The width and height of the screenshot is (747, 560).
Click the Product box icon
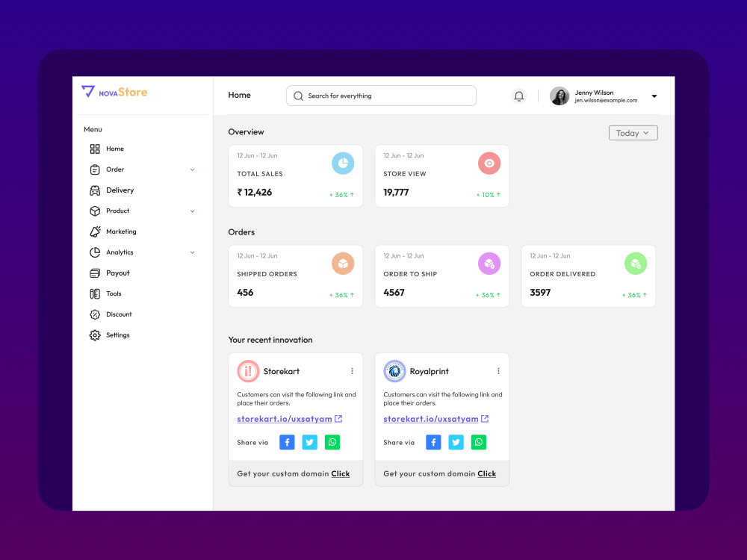pyautogui.click(x=95, y=211)
